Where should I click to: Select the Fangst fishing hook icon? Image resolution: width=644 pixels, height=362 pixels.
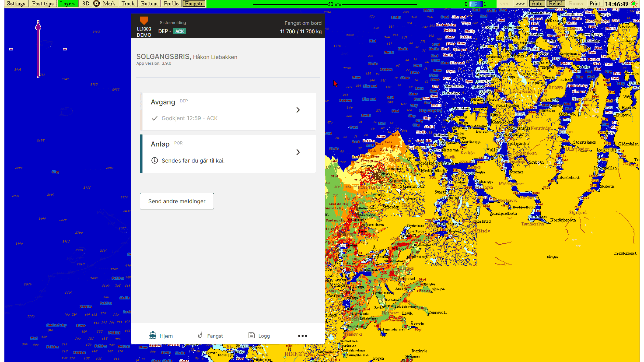200,335
